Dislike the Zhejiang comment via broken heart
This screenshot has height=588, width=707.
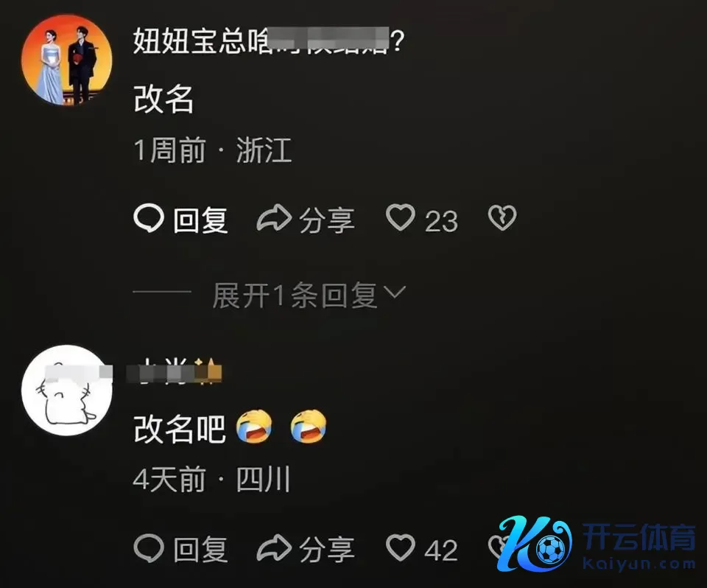502,218
